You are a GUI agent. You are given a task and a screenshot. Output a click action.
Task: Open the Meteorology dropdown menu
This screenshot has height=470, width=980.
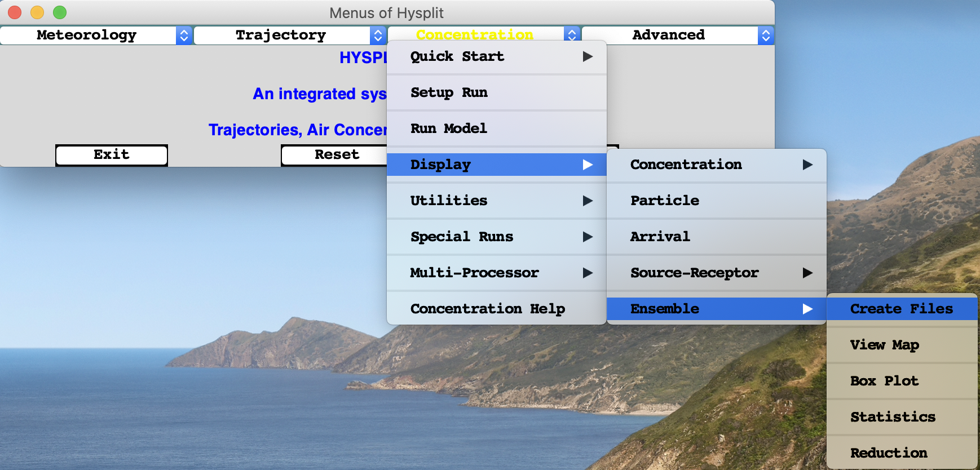pyautogui.click(x=96, y=35)
